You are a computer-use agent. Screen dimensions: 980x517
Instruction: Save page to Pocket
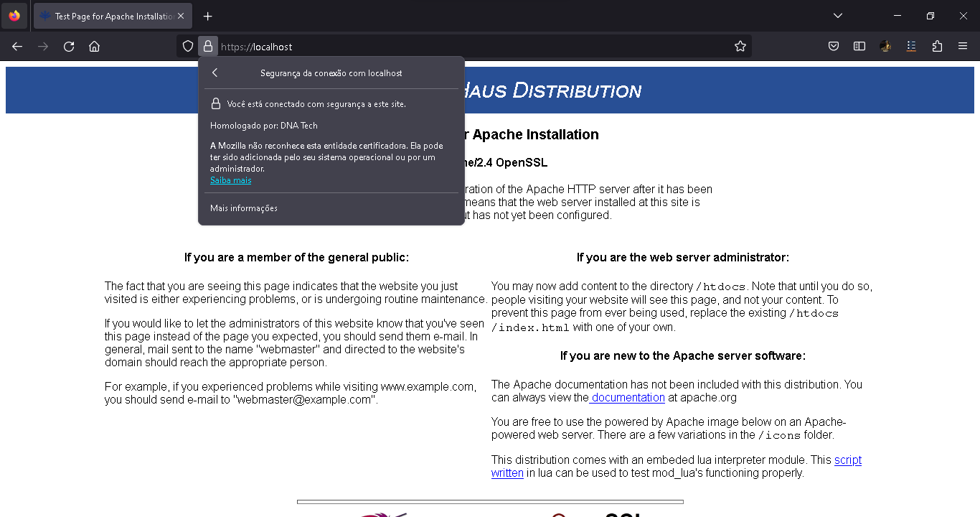[834, 47]
